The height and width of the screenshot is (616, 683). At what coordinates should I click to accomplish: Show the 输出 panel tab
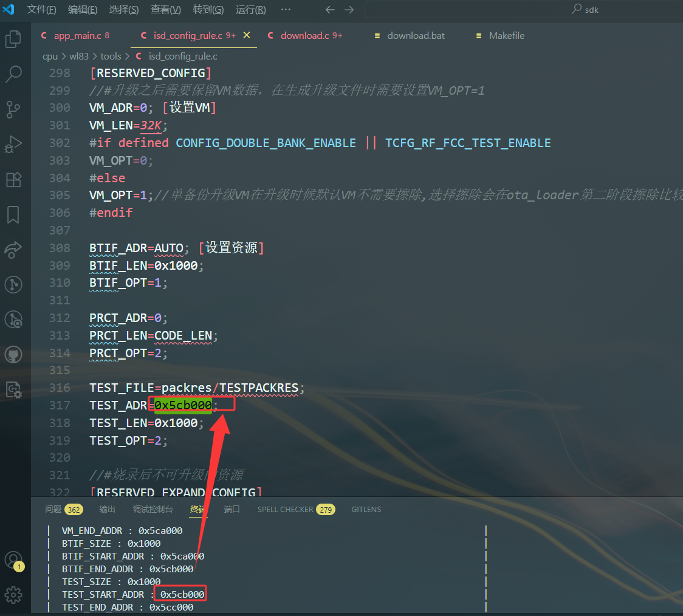point(107,509)
